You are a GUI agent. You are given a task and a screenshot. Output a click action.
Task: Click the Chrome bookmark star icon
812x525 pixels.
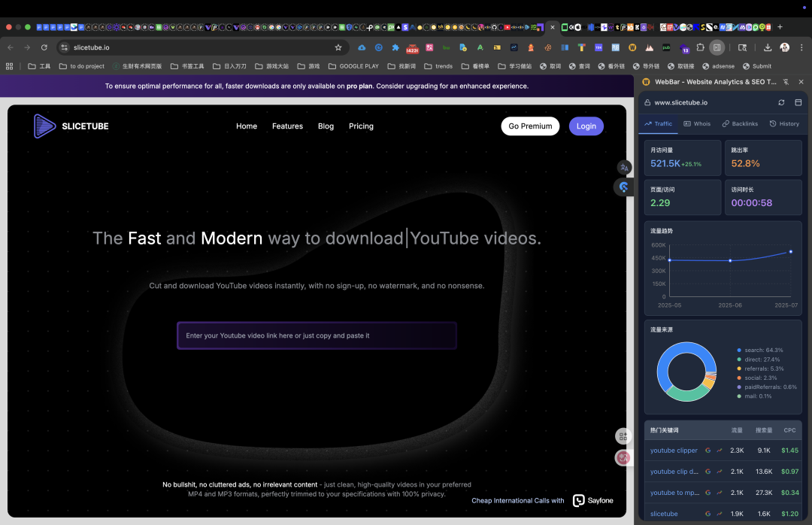338,47
